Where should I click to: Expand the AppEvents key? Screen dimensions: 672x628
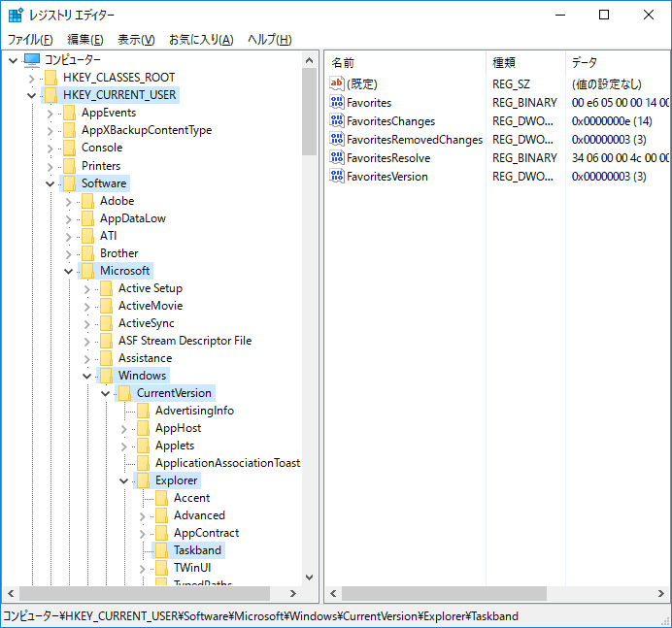[50, 114]
